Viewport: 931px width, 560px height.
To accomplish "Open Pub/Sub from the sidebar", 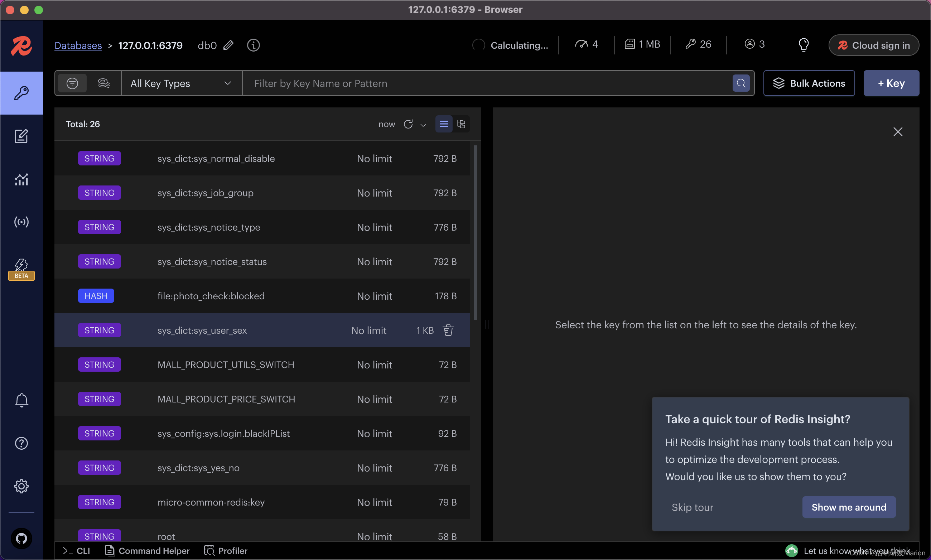I will click(21, 222).
